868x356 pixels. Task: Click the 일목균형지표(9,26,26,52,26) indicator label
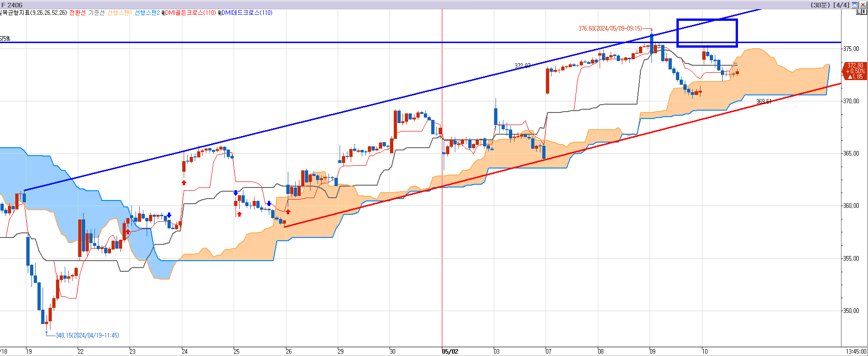pos(33,12)
